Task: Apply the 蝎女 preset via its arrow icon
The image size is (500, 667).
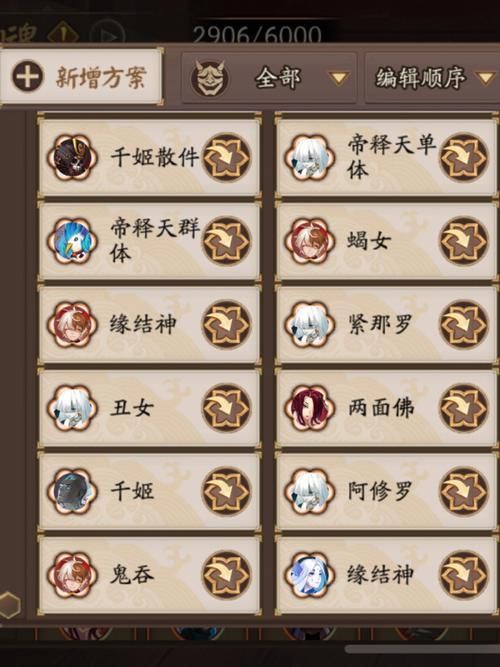Action: pos(463,241)
